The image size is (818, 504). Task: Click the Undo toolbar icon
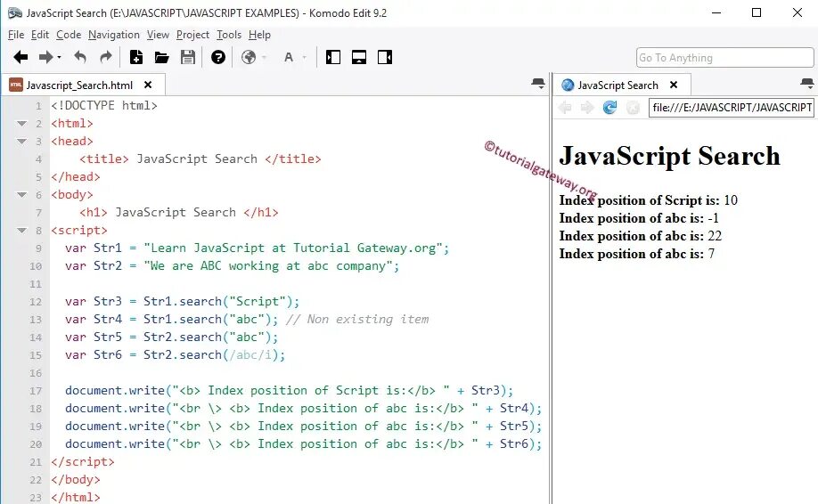tap(80, 57)
